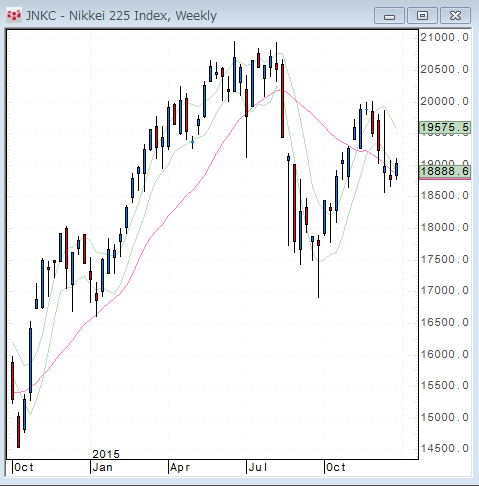Click the 18500.0 price axis label

pos(444,195)
